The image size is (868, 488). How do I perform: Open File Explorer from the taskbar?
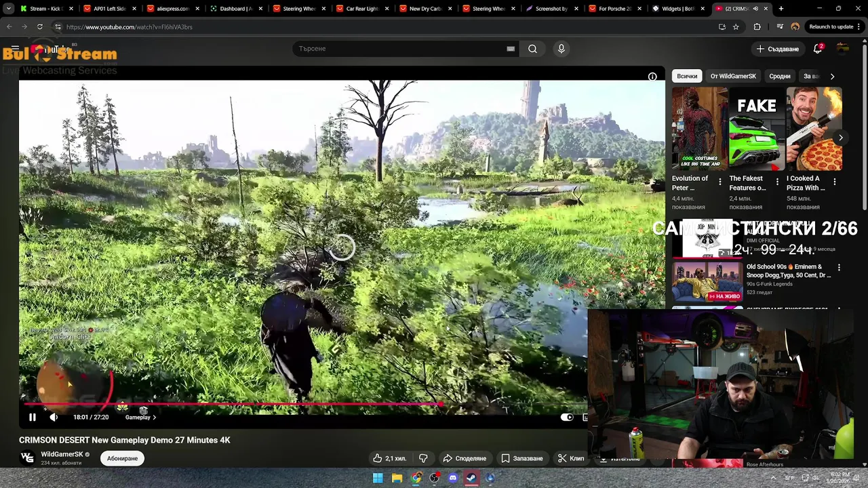[397, 478]
